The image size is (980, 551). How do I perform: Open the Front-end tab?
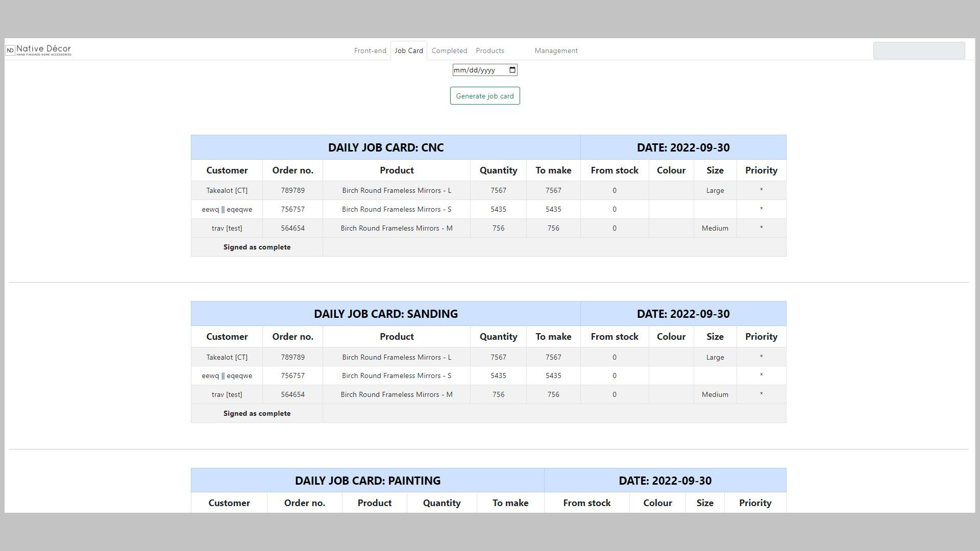point(370,51)
